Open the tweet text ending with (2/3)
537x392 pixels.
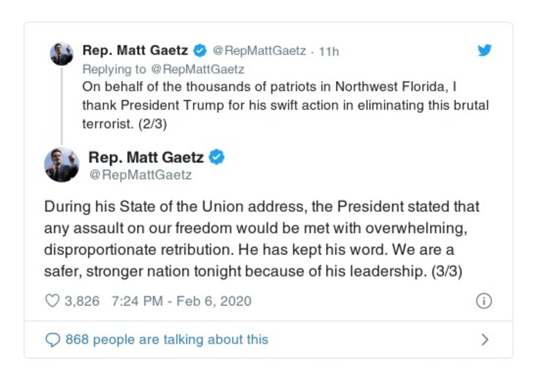point(284,106)
